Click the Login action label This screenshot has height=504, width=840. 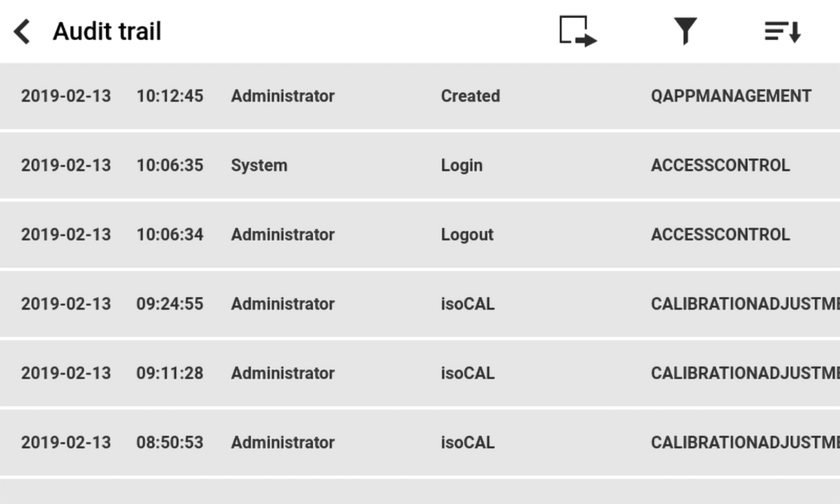462,165
